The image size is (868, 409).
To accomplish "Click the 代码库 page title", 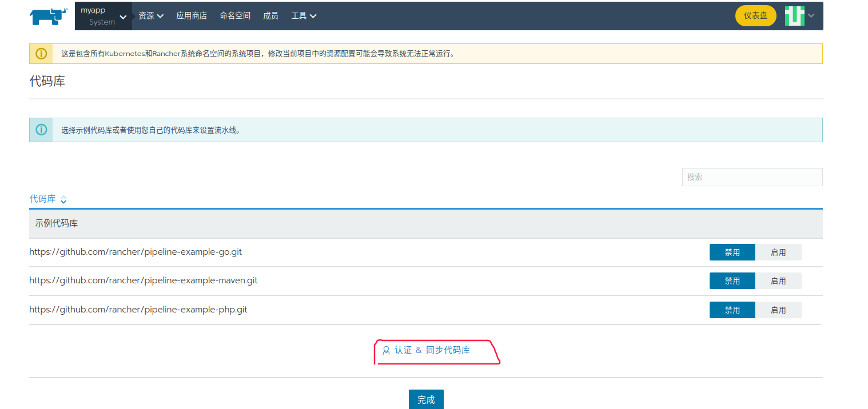I will click(47, 81).
